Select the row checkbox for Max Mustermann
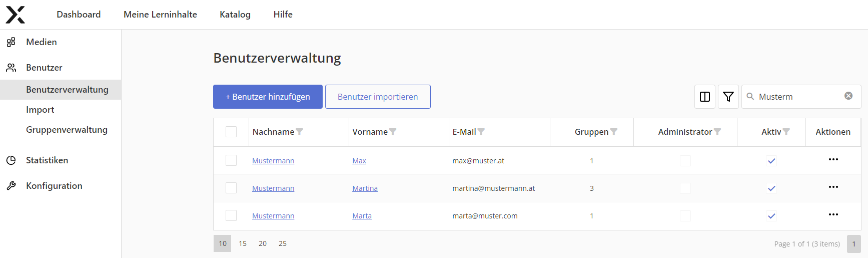The image size is (868, 258). point(231,160)
